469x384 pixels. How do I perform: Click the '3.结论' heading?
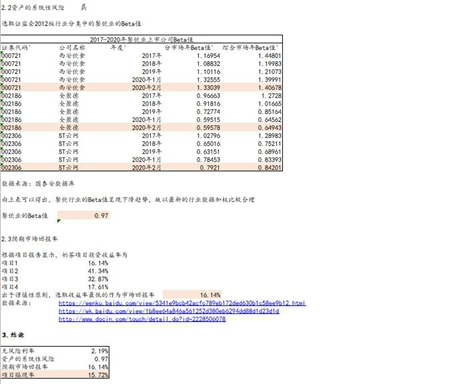click(x=13, y=335)
